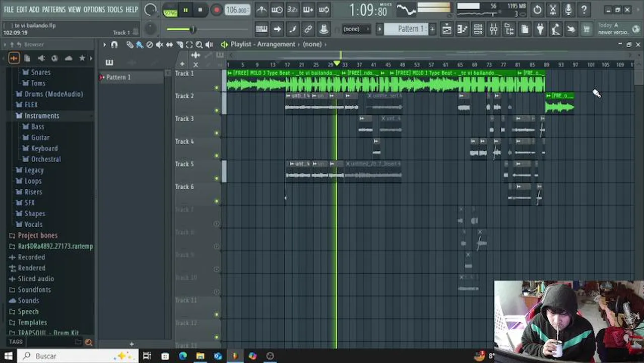Screen dimensions: 644x363
Task: Open the Browser view icon
Action: (x=509, y=29)
